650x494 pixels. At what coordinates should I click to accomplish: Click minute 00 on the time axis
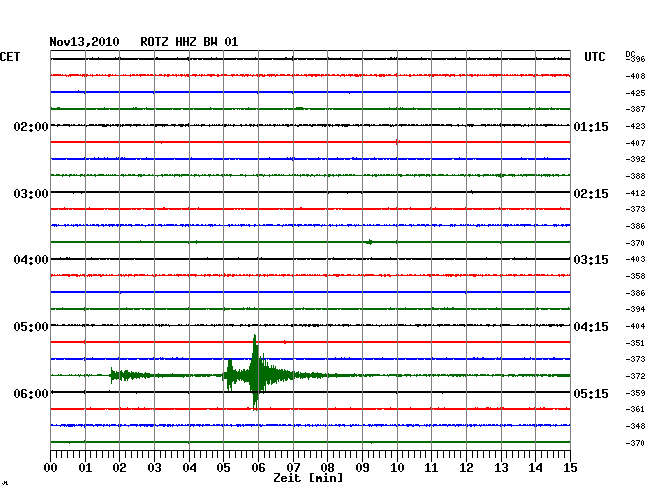(51, 468)
